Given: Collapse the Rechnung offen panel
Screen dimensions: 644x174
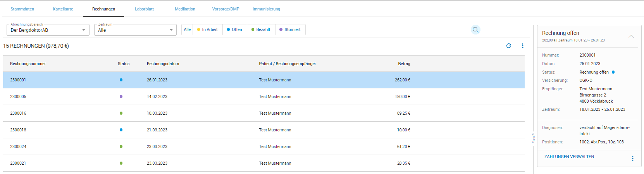Looking at the screenshot, I should click(x=631, y=36).
